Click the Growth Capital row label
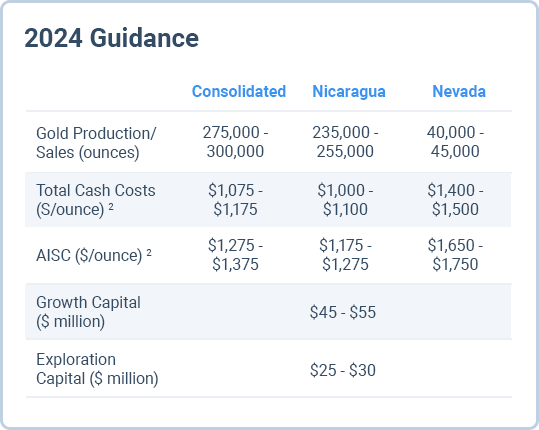 point(88,312)
